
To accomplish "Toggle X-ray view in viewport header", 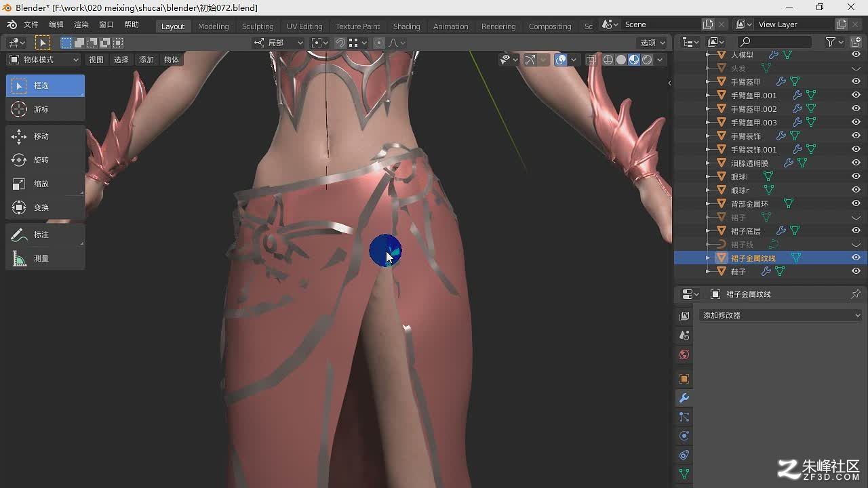I will 591,60.
